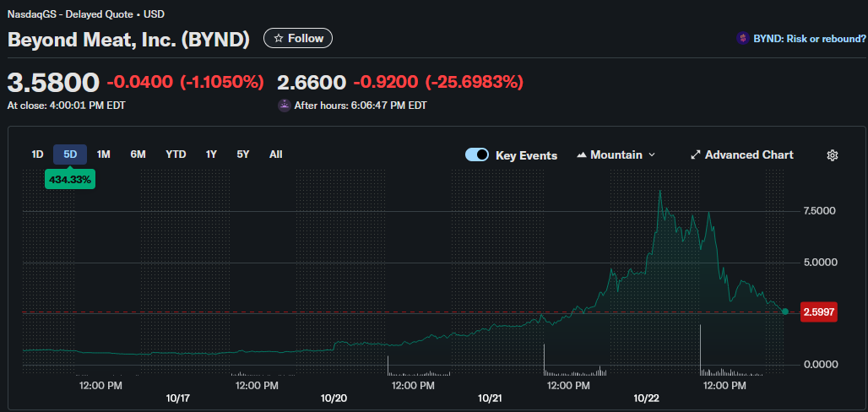Select the 5Y time range
The width and height of the screenshot is (868, 412).
pyautogui.click(x=243, y=154)
